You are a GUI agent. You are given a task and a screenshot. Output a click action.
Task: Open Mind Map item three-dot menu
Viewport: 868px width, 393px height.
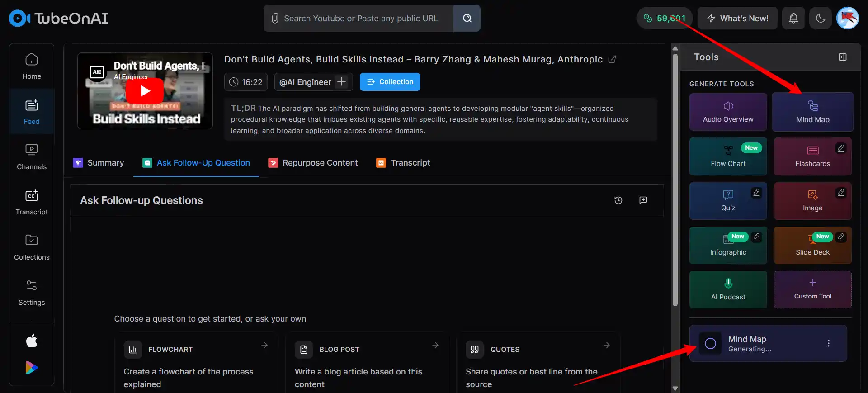[x=829, y=343]
